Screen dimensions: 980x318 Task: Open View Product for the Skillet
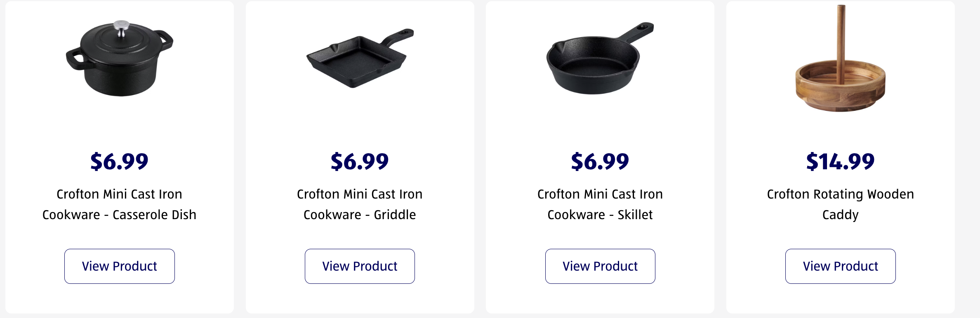[600, 266]
